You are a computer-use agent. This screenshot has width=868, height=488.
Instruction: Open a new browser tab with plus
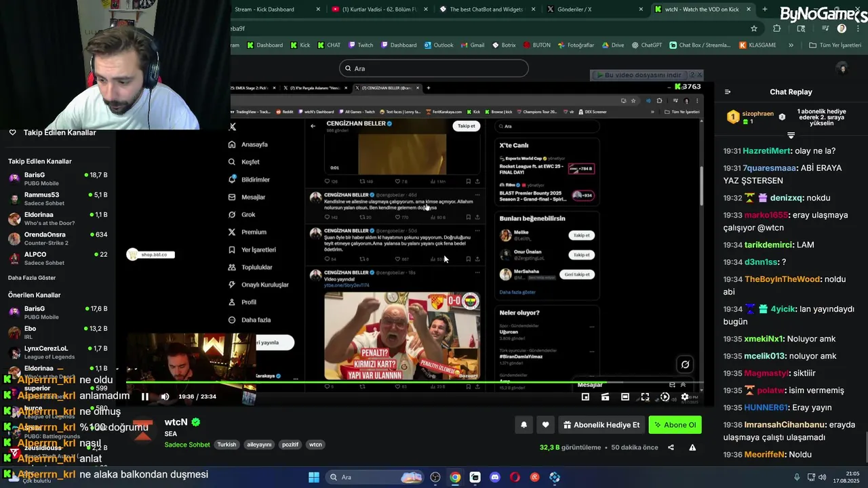(765, 9)
